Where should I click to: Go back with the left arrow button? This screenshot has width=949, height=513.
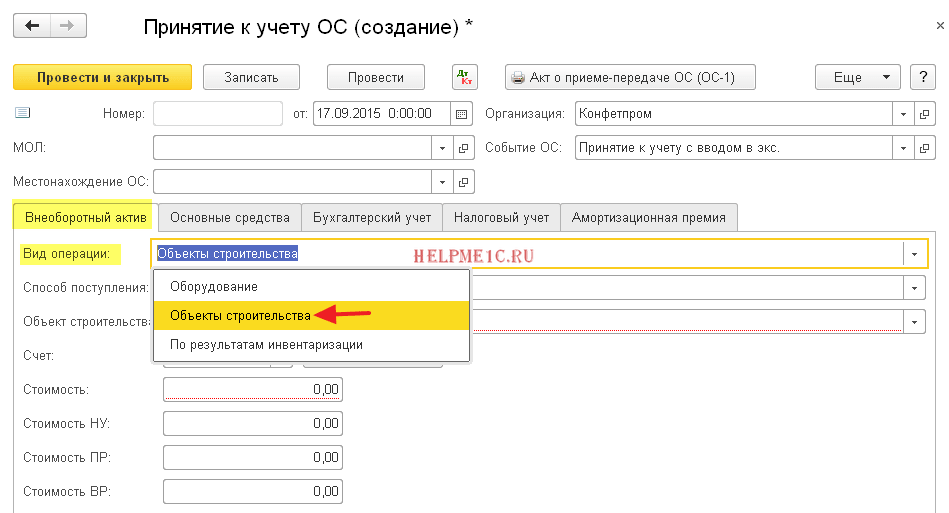(31, 26)
